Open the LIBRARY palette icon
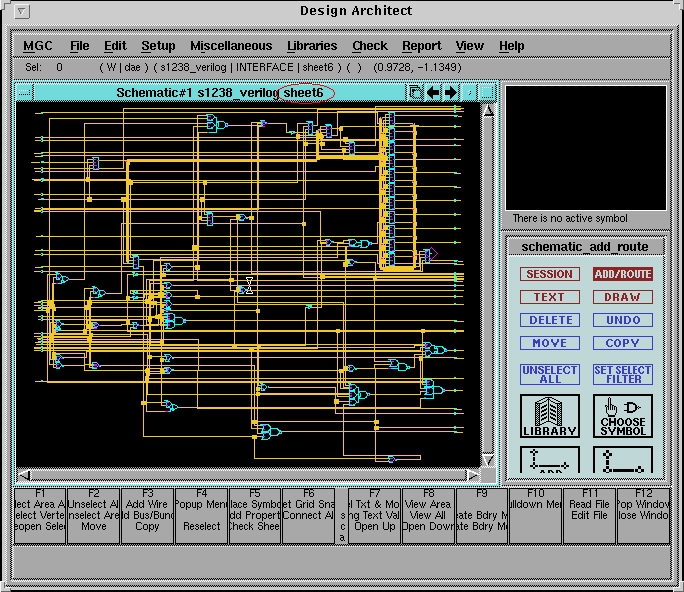Image resolution: width=684 pixels, height=592 pixels. coord(549,416)
